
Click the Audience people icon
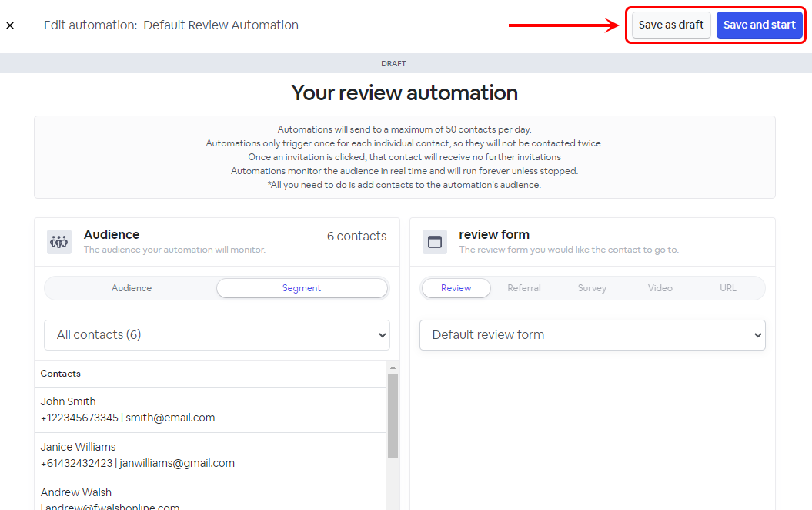(x=59, y=242)
